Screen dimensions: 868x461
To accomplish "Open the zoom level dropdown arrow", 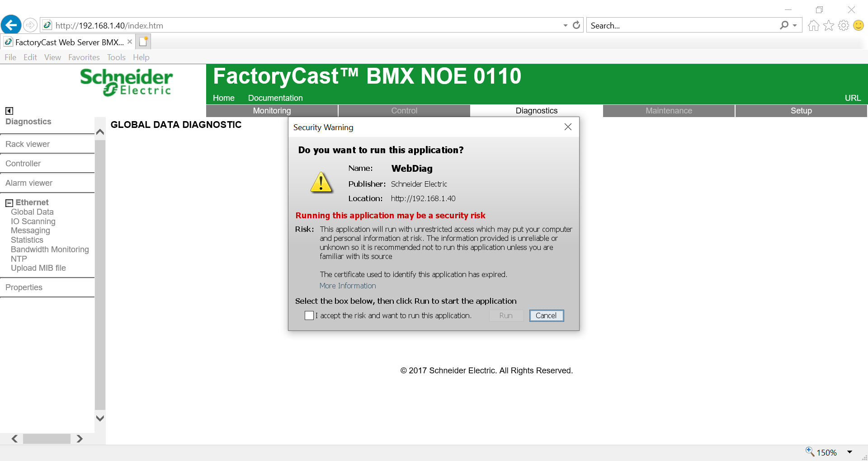I will coord(849,452).
